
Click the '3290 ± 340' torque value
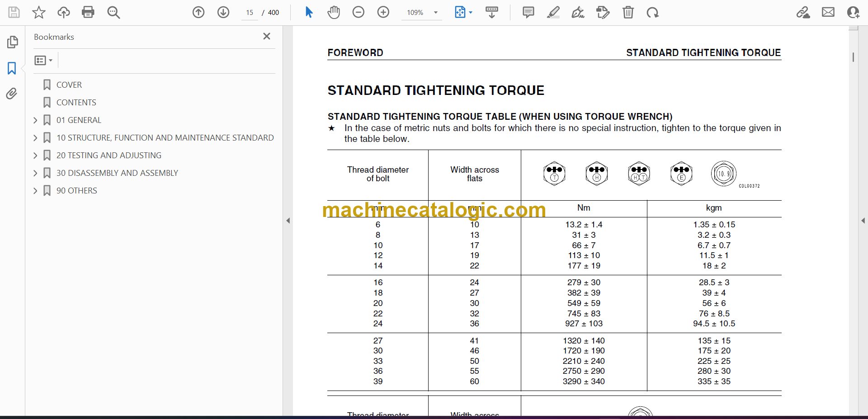coord(584,381)
